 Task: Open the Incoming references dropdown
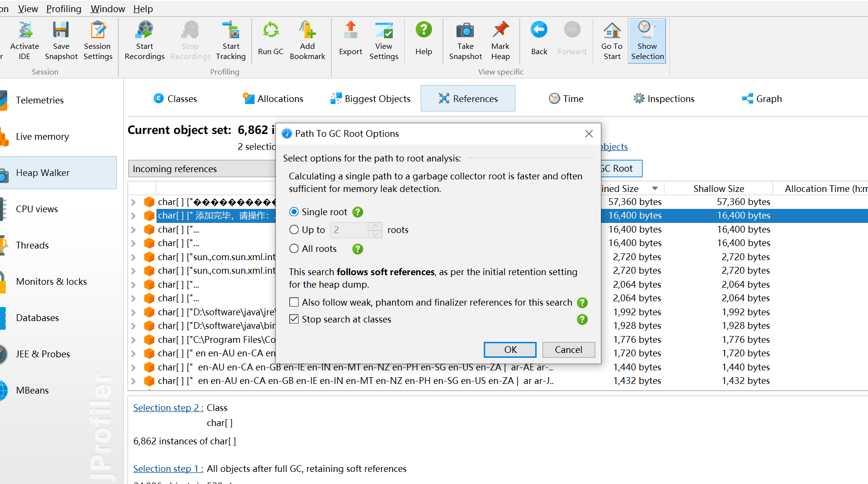pos(203,169)
